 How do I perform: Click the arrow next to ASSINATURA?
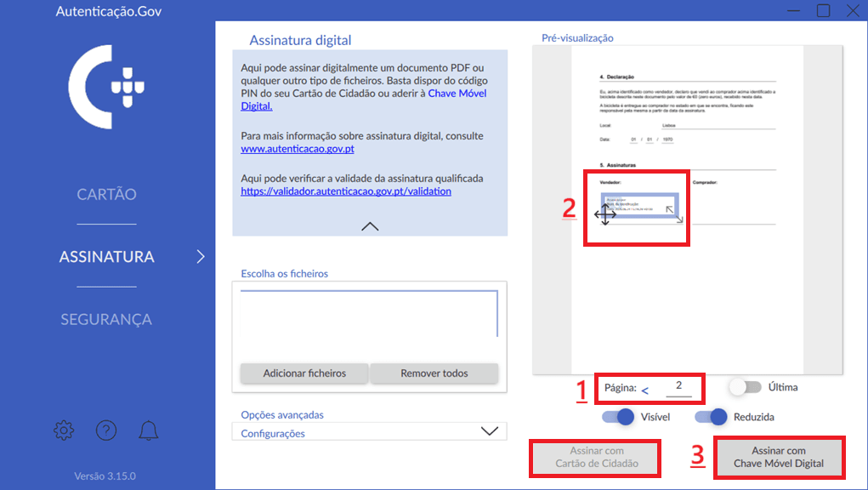[201, 256]
